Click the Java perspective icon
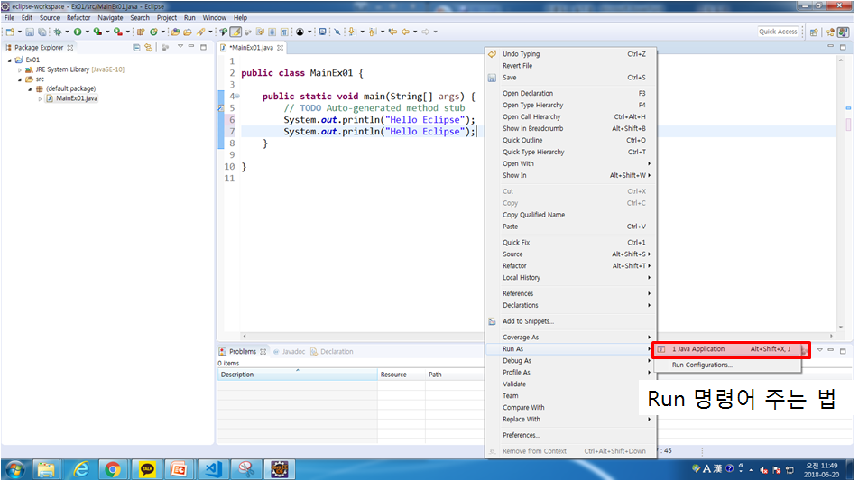Screen dimensions: 868x481 pyautogui.click(x=843, y=32)
